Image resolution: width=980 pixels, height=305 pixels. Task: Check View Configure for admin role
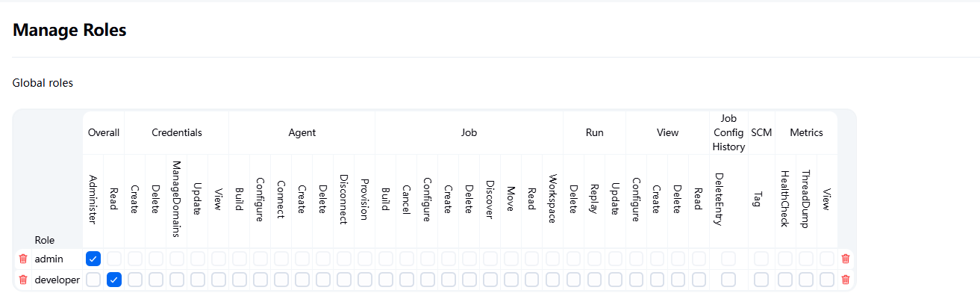[x=636, y=259]
